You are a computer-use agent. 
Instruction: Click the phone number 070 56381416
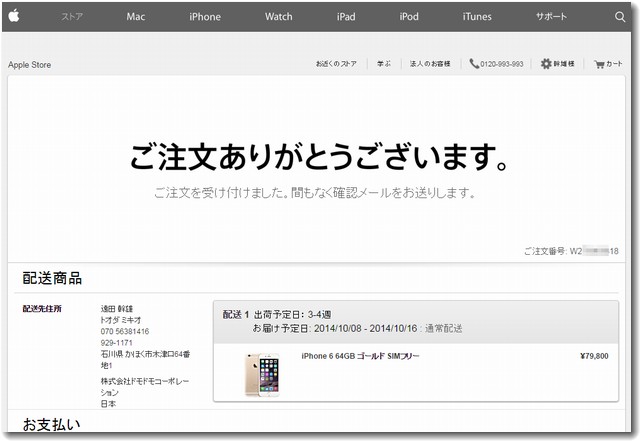(x=125, y=331)
